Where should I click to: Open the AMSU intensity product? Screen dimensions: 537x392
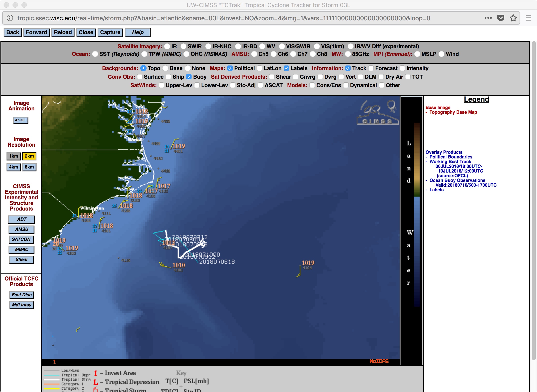22,230
